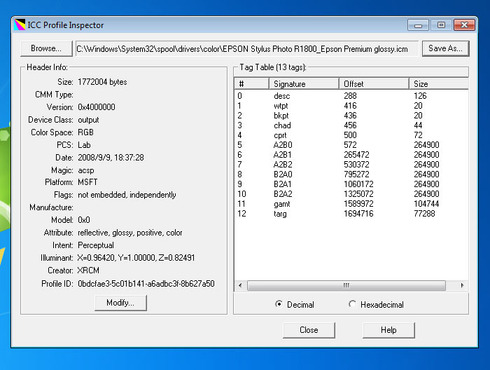The width and height of the screenshot is (490, 370).
Task: Click the Save As... button
Action: (445, 48)
